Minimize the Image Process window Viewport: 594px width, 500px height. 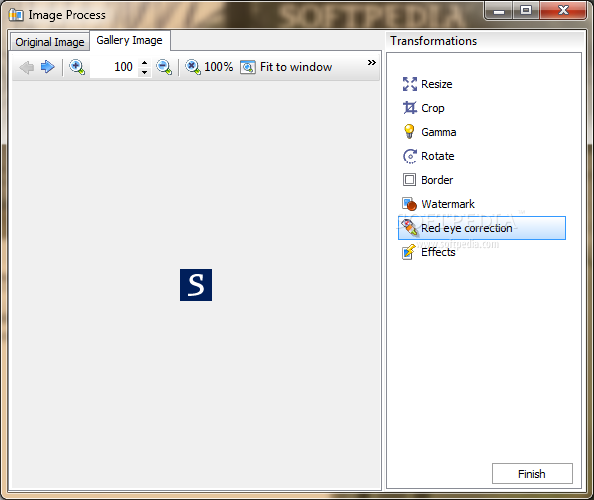[499, 11]
